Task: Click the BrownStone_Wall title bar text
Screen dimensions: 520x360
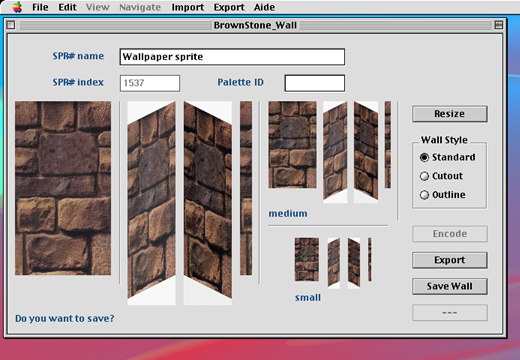Action: pyautogui.click(x=255, y=25)
